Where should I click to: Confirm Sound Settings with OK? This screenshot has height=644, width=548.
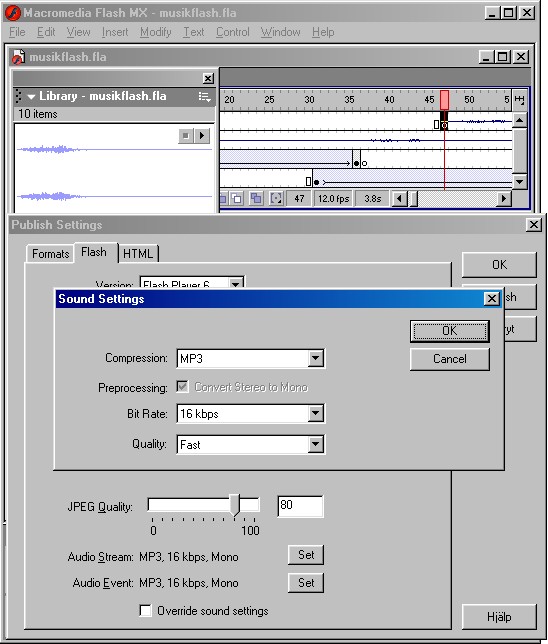click(x=449, y=331)
